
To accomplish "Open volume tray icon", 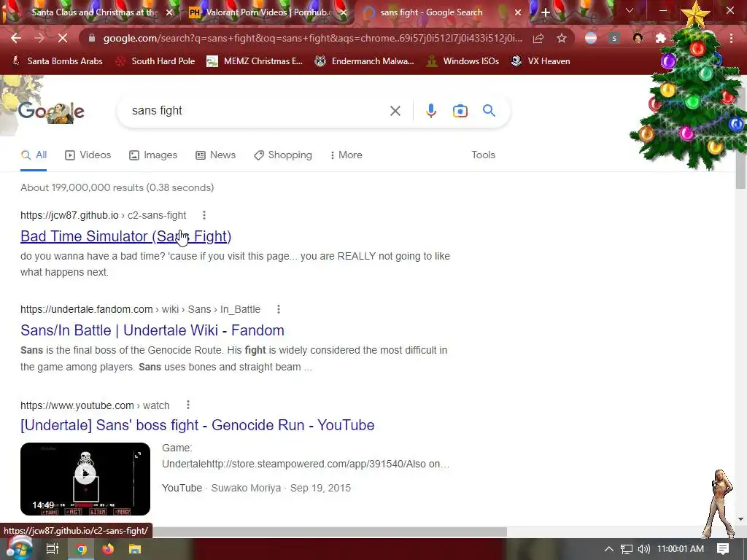I will click(643, 549).
